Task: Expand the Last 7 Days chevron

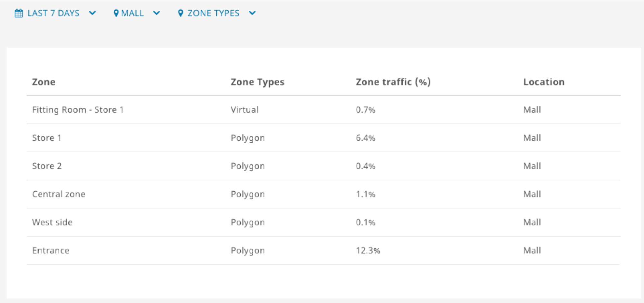Action: 92,13
